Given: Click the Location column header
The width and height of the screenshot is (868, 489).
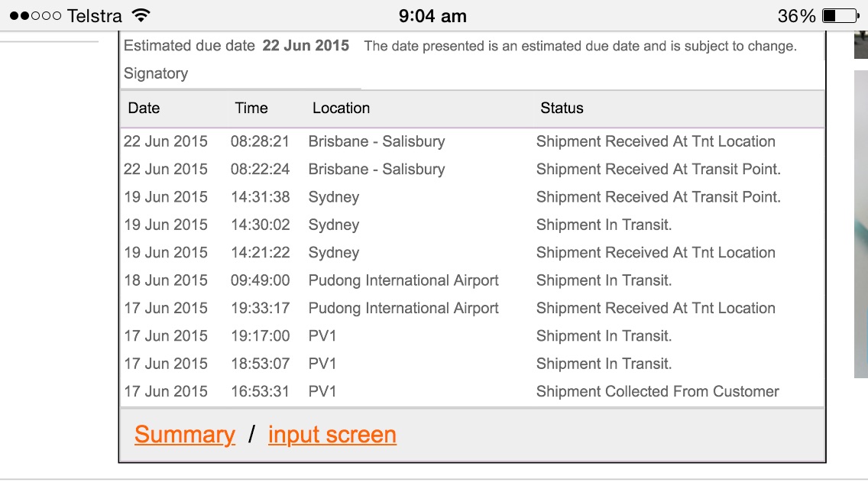Looking at the screenshot, I should coord(341,108).
